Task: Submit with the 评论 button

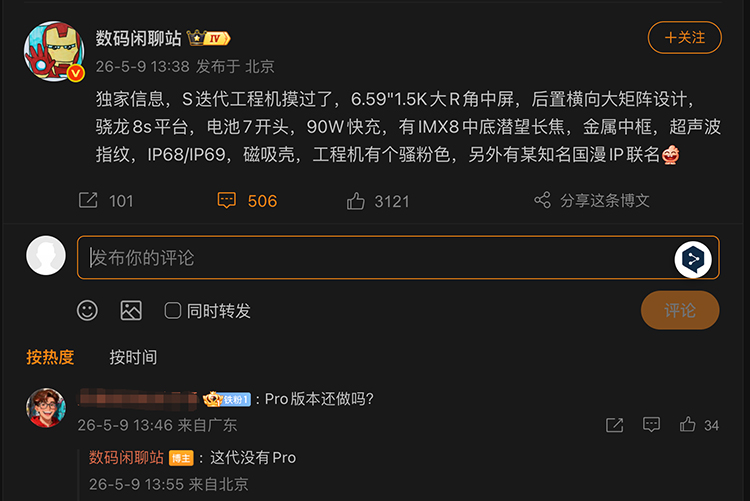Action: pos(680,310)
